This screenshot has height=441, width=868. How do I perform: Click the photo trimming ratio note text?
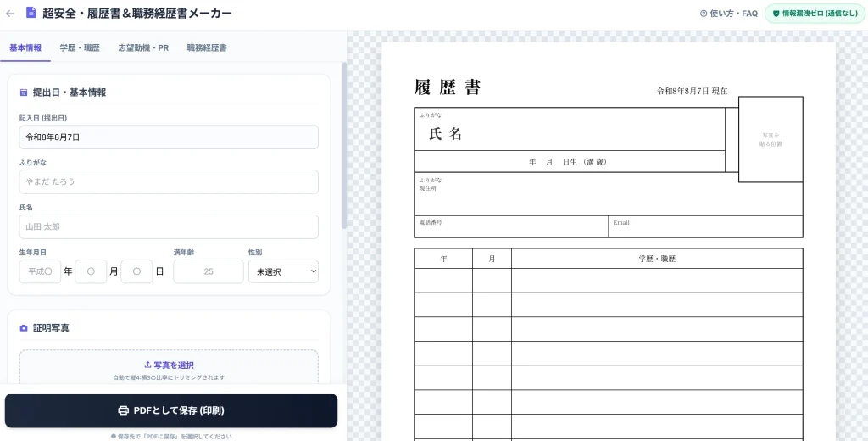point(169,377)
